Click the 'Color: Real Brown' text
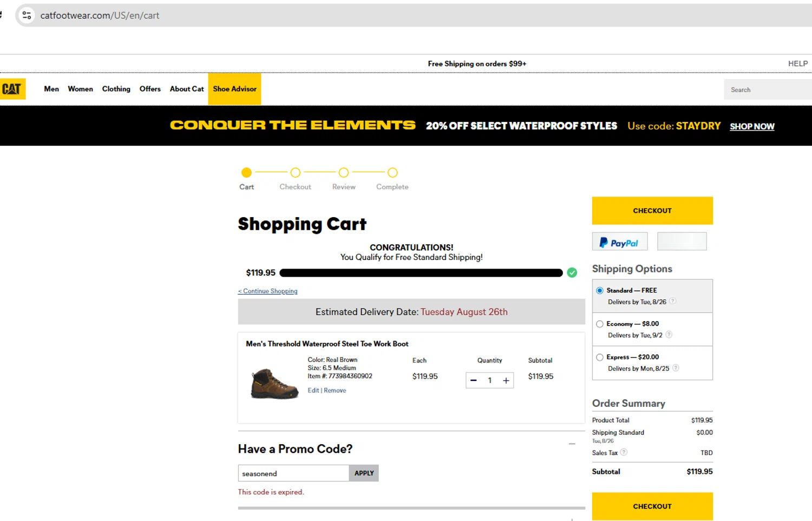This screenshot has width=812, height=521. pos(332,360)
